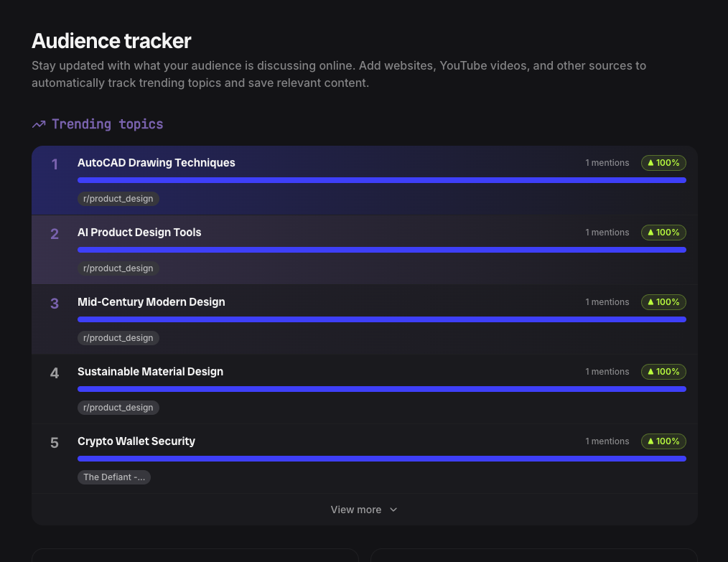Screen dimensions: 728x562
Task: Click 1 mentions for Crypto Wallet Security
Action: [x=607, y=441]
